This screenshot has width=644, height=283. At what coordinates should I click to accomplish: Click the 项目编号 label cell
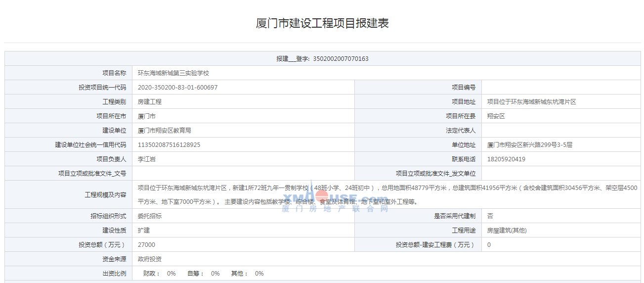[x=463, y=88]
